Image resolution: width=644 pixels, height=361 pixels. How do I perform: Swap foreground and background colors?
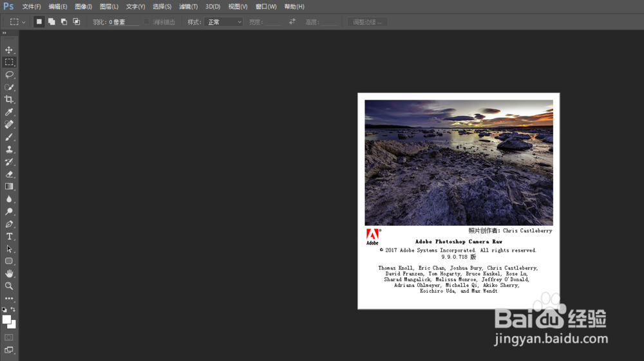(x=13, y=310)
